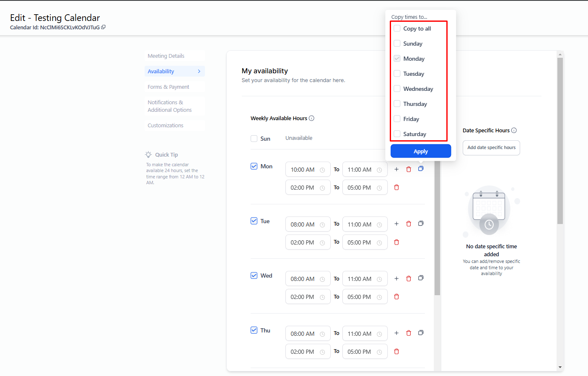588x376 pixels.
Task: Add a new time slot for Monday
Action: pyautogui.click(x=396, y=170)
